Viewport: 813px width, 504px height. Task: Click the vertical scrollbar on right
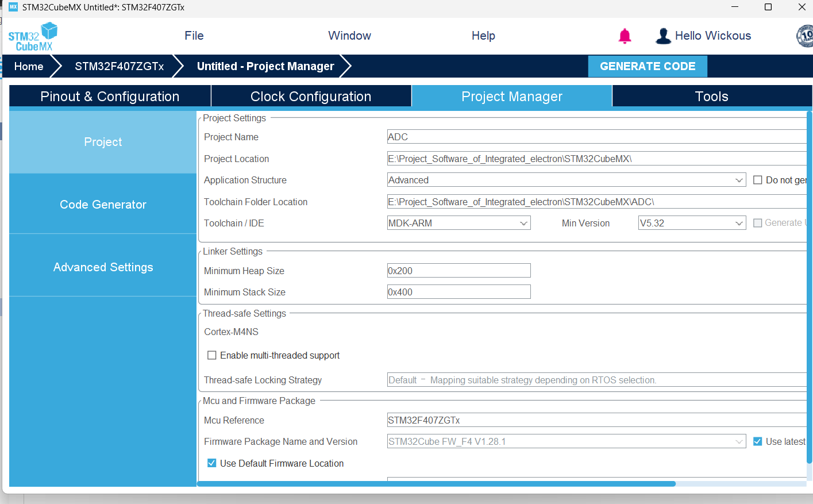[810, 287]
